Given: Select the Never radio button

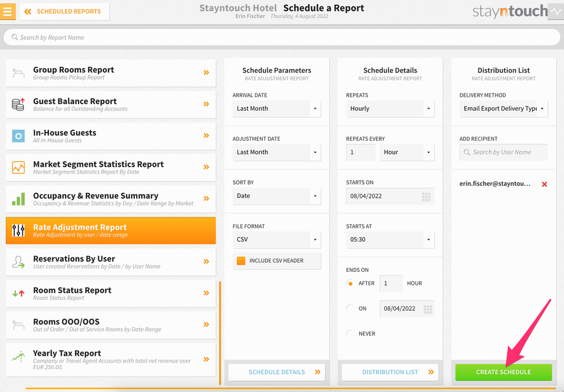Looking at the screenshot, I should point(350,334).
